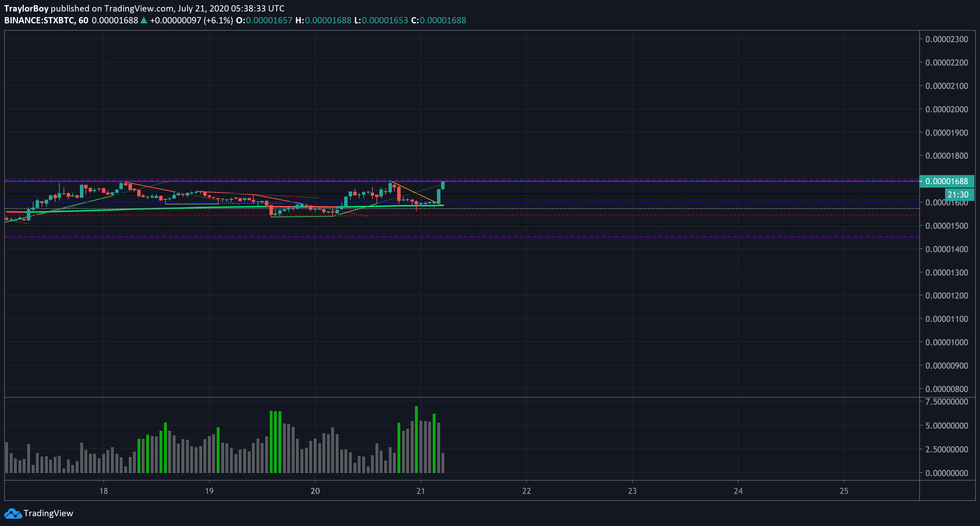980x526 pixels.
Task: Click the TradingView cloud logo icon
Action: pos(13,513)
